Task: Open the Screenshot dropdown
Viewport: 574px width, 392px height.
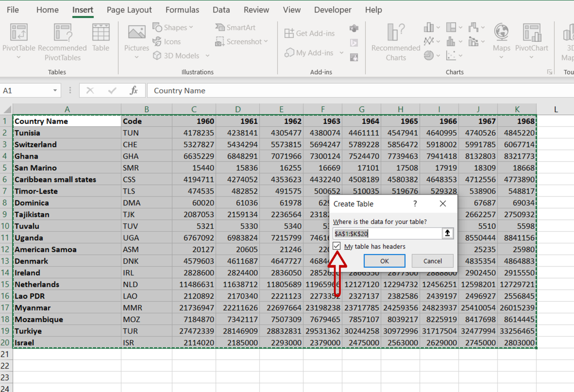Action: (241, 41)
